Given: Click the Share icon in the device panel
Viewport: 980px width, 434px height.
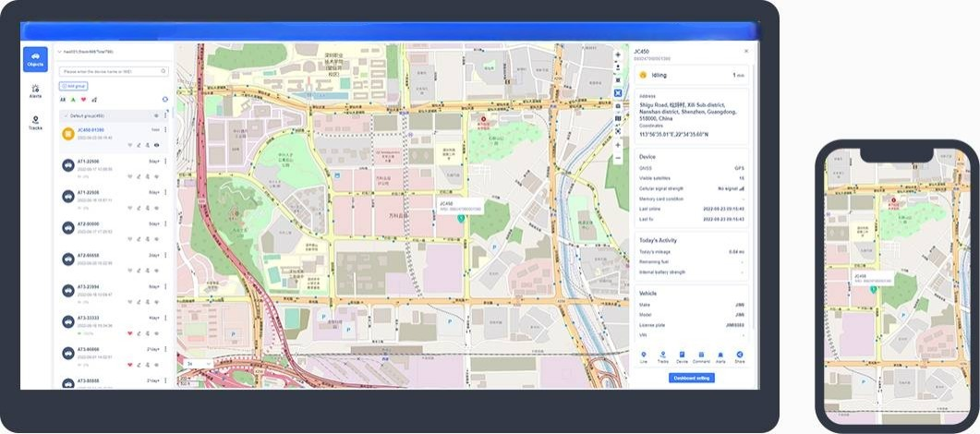Looking at the screenshot, I should coord(739,356).
